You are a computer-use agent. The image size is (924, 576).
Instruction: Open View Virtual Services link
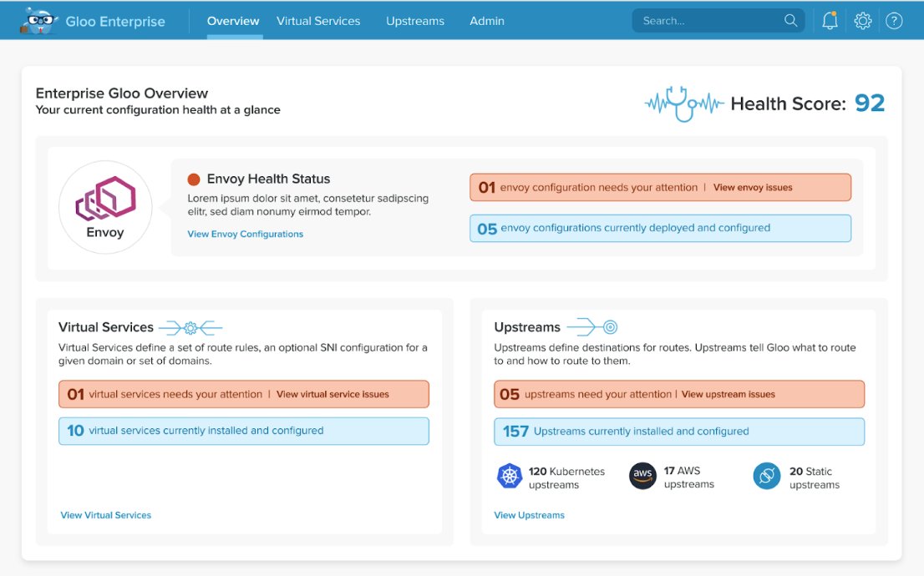pyautogui.click(x=105, y=515)
